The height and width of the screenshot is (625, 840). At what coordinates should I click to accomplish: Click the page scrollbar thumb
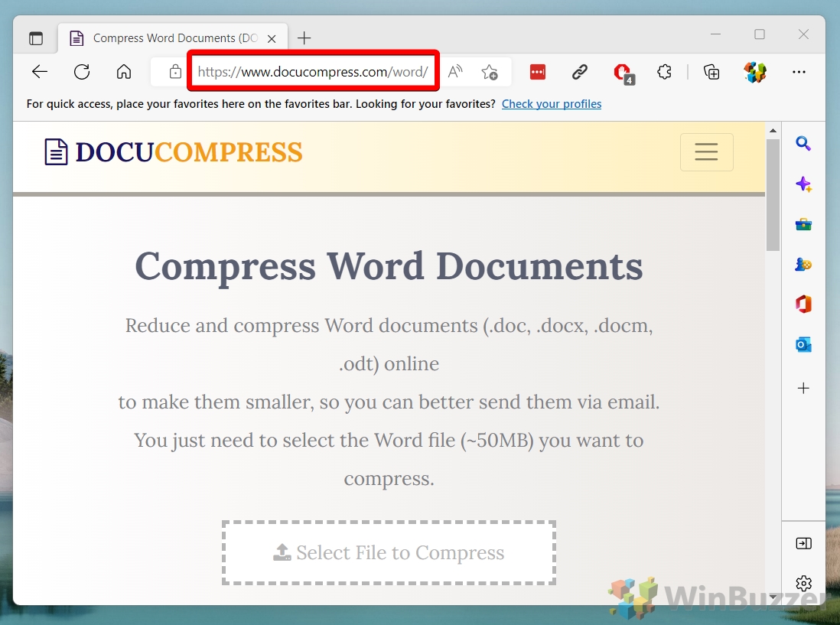click(773, 195)
